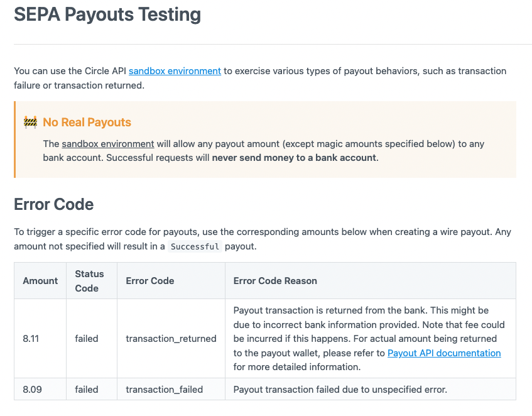This screenshot has height=416, width=532.
Task: Click the transaction_failed error code cell
Action: point(164,390)
